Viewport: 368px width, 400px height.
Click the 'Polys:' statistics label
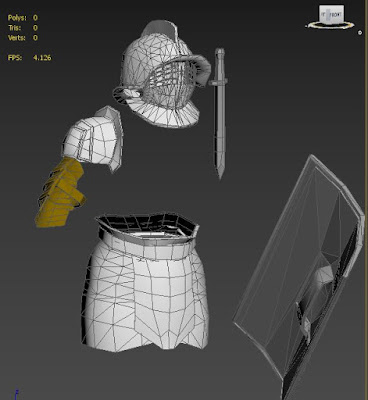point(17,18)
